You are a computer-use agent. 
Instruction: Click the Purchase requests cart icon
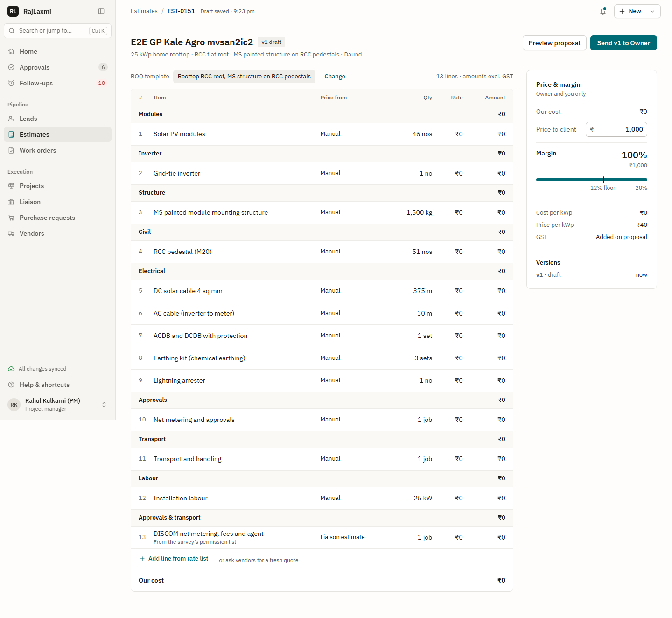coord(11,218)
